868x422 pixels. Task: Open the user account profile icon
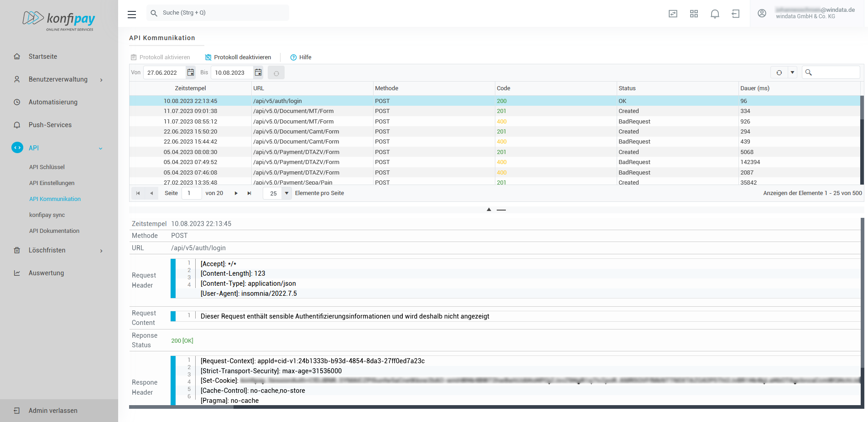click(x=762, y=13)
